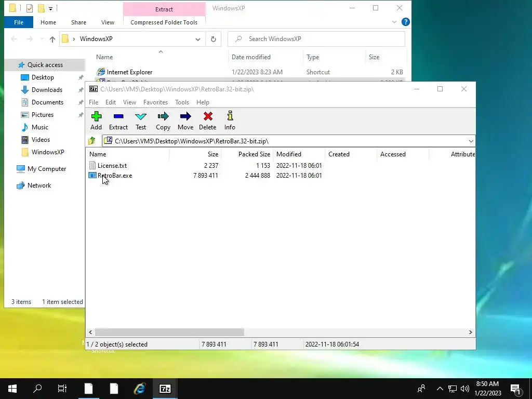
Task: Open the notification center icon
Action: [x=516, y=389]
